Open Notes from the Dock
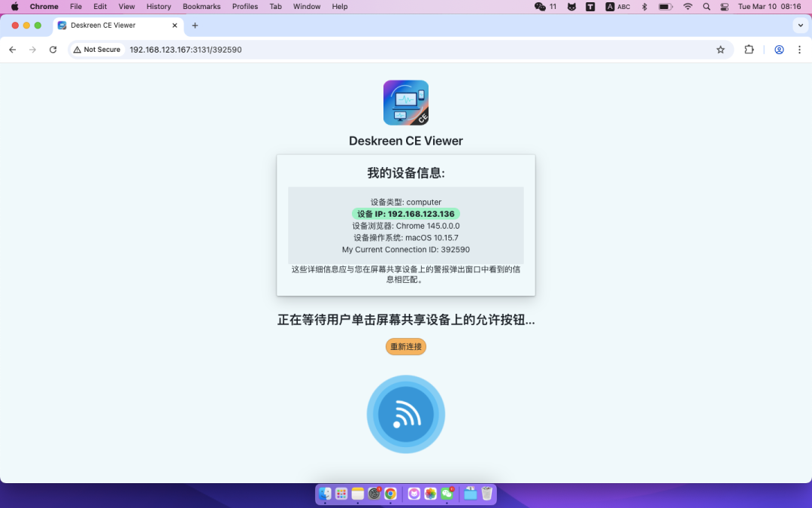812x508 pixels. 357,494
